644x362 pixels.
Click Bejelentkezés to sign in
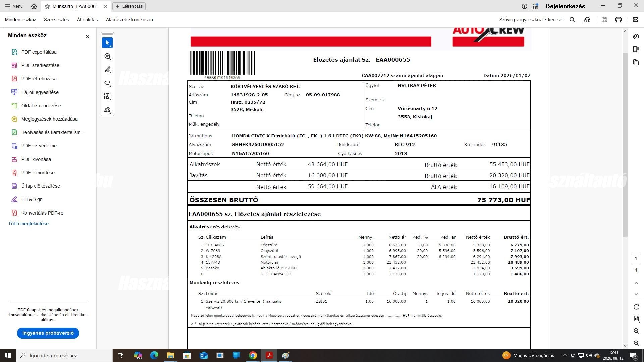tap(565, 6)
